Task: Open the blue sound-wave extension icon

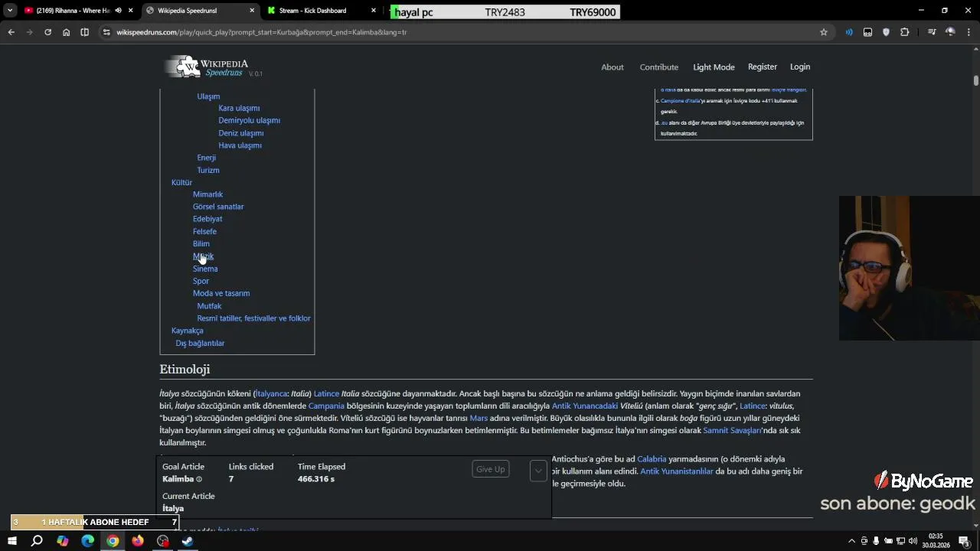Action: tap(849, 32)
